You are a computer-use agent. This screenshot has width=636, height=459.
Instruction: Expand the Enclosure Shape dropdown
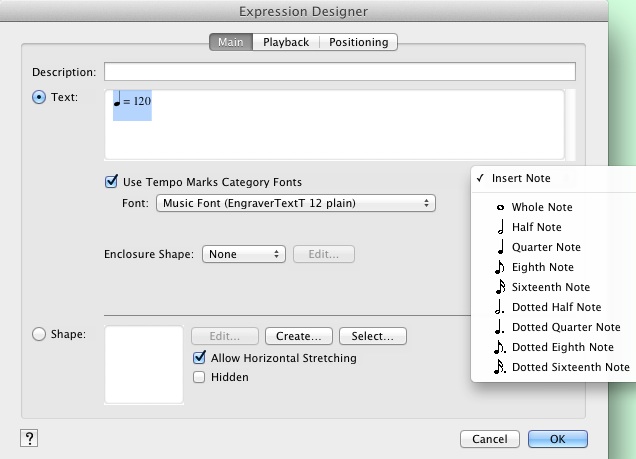click(245, 254)
